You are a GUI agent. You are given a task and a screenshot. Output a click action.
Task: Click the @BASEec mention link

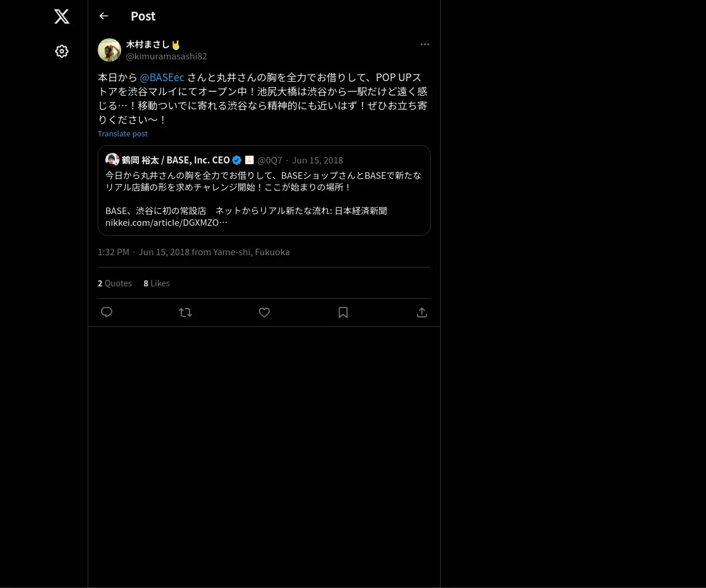pos(162,78)
